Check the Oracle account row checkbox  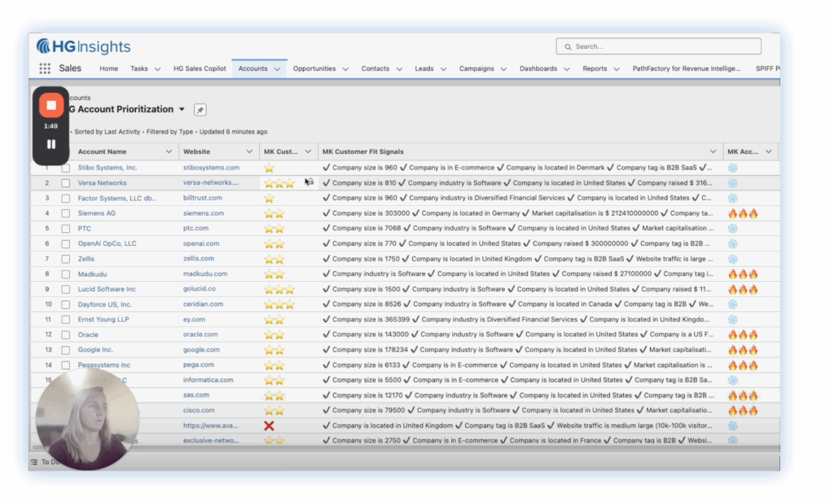(65, 335)
